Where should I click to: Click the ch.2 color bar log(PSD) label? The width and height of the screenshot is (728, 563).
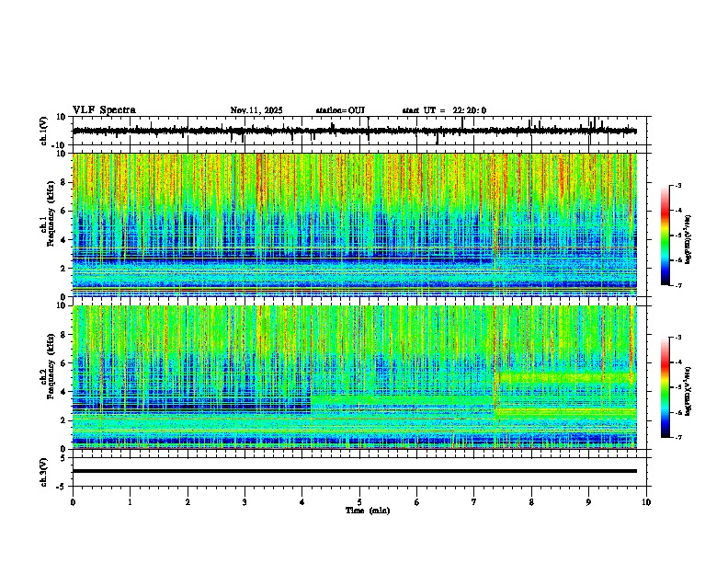click(689, 391)
